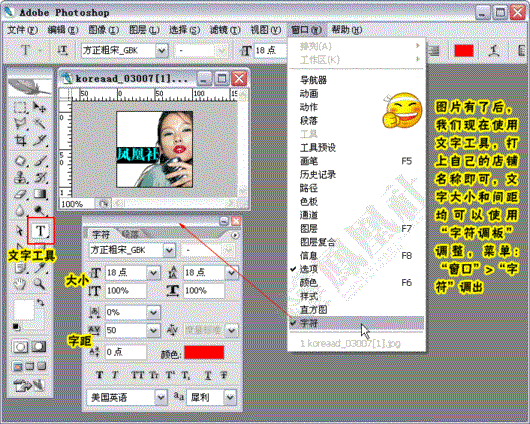The height and width of the screenshot is (424, 530).
Task: Open the 滤镜(T) menu
Action: coord(225,30)
